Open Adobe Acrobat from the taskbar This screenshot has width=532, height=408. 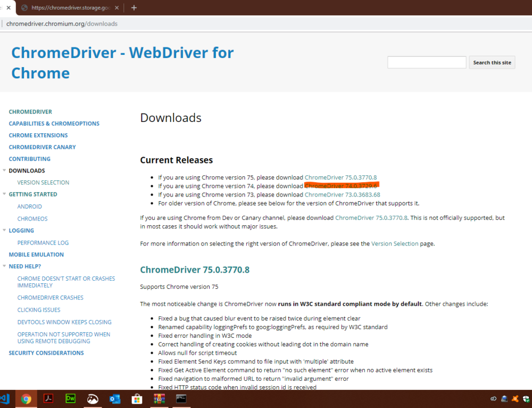(48, 398)
